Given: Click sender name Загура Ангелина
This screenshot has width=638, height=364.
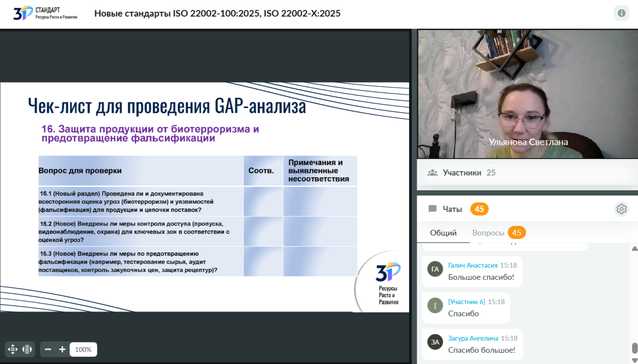Looking at the screenshot, I should pyautogui.click(x=473, y=338).
